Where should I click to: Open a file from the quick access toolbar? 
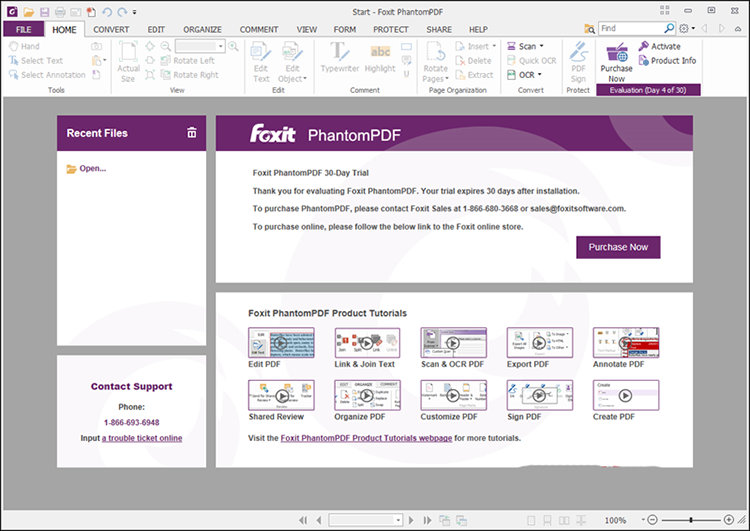pyautogui.click(x=29, y=12)
